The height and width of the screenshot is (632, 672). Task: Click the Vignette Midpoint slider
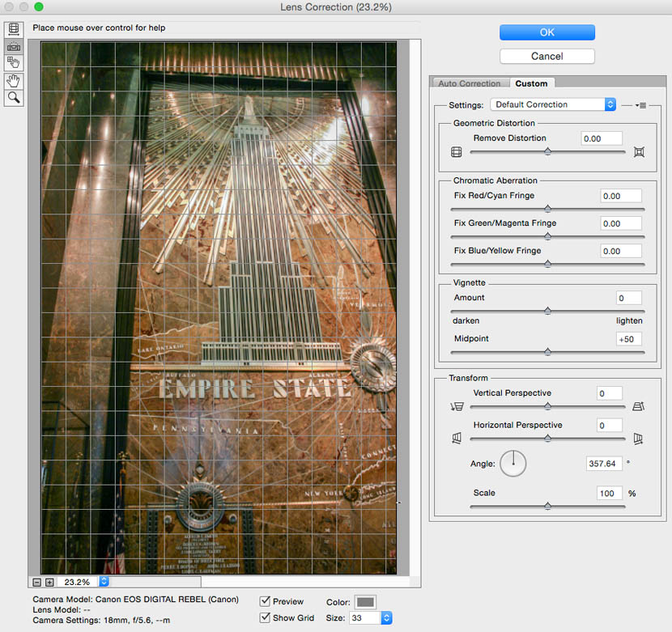coord(547,352)
